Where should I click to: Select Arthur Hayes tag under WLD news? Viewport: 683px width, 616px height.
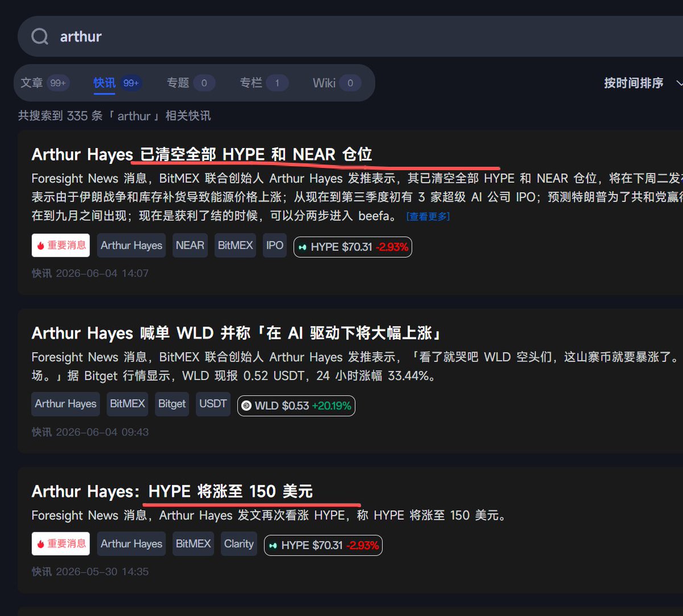(65, 403)
